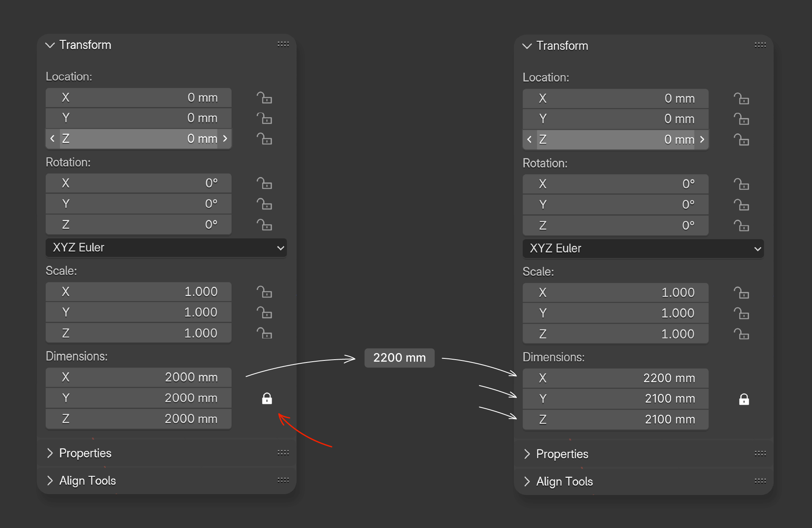Toggle the Dimensions proportional lock in the left panel
Screen dimensions: 812x528
coord(267,398)
